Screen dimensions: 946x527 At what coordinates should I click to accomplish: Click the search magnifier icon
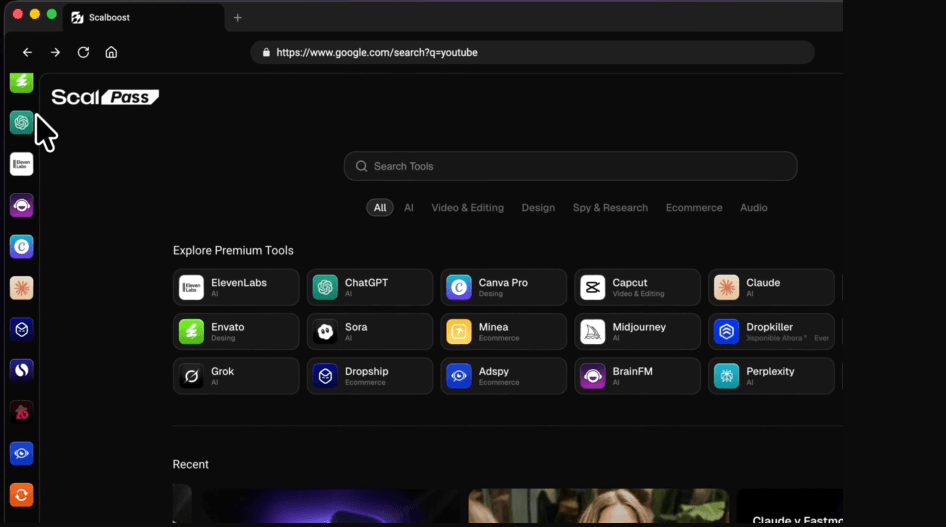click(x=361, y=166)
